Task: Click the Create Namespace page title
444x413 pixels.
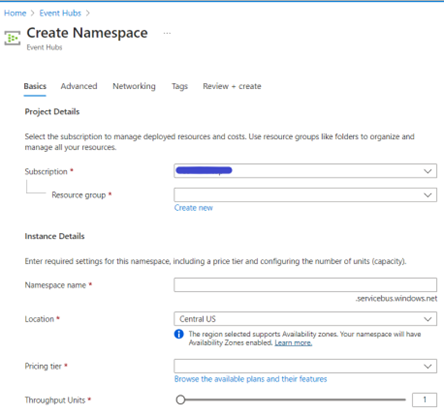Action: tap(87, 33)
